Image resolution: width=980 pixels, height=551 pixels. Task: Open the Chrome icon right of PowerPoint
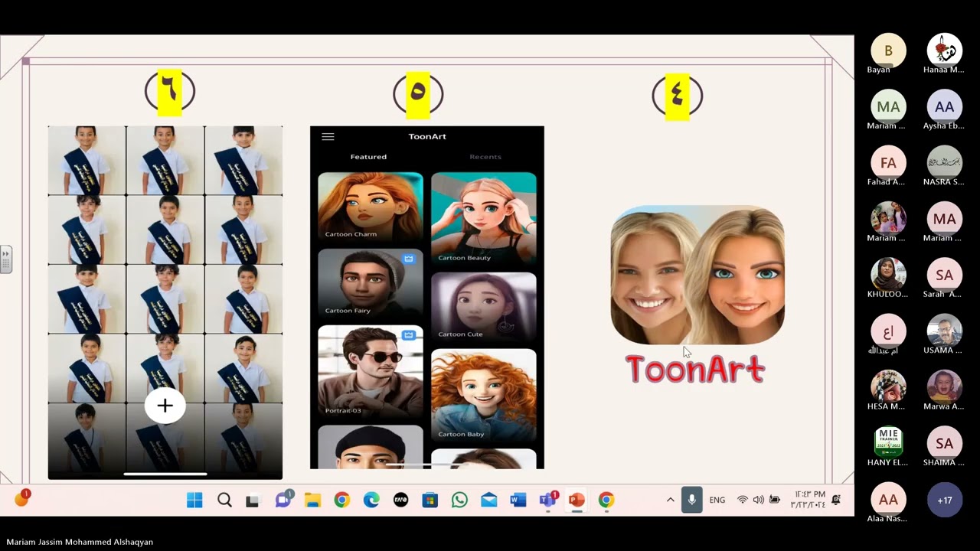[x=606, y=500]
